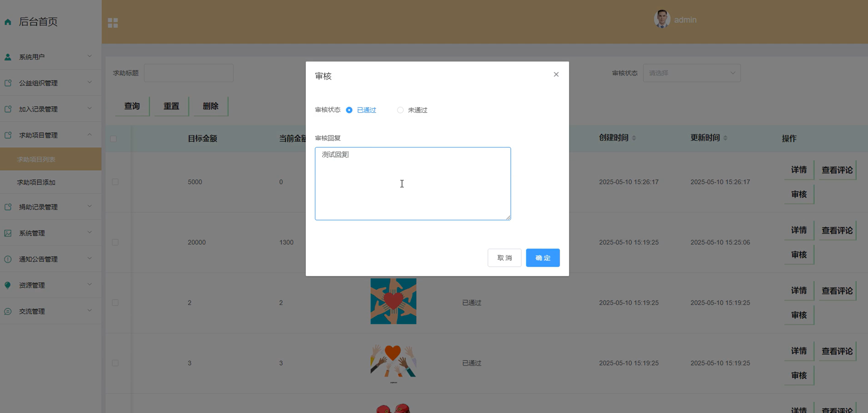The width and height of the screenshot is (868, 413).
Task: Click the 通知公告管理 info circle icon
Action: click(8, 259)
